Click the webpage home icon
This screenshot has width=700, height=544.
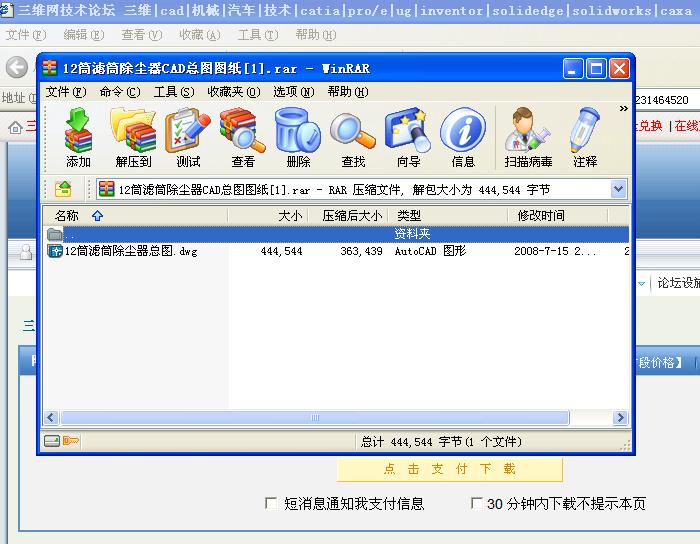coord(15,128)
